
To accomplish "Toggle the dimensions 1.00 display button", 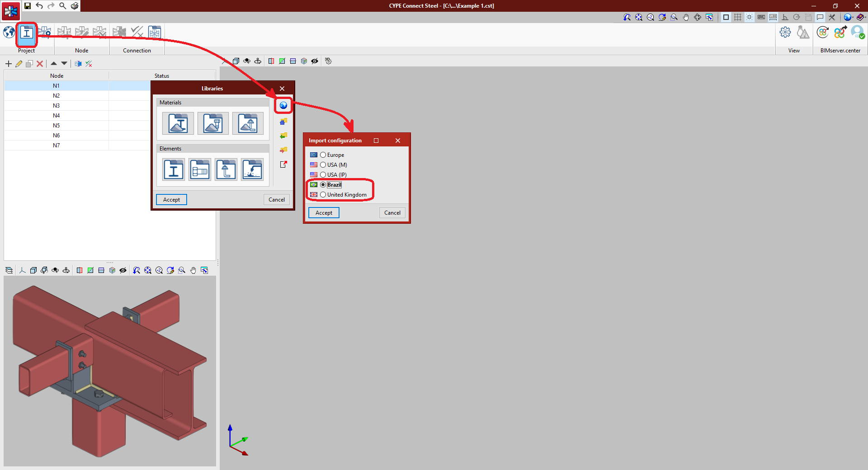I will pyautogui.click(x=773, y=17).
